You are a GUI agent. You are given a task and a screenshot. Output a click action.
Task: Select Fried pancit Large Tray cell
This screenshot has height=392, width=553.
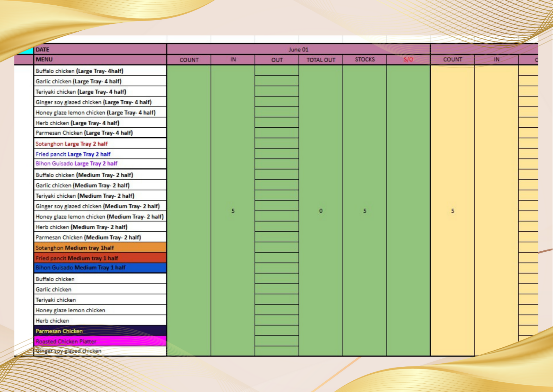click(x=100, y=154)
